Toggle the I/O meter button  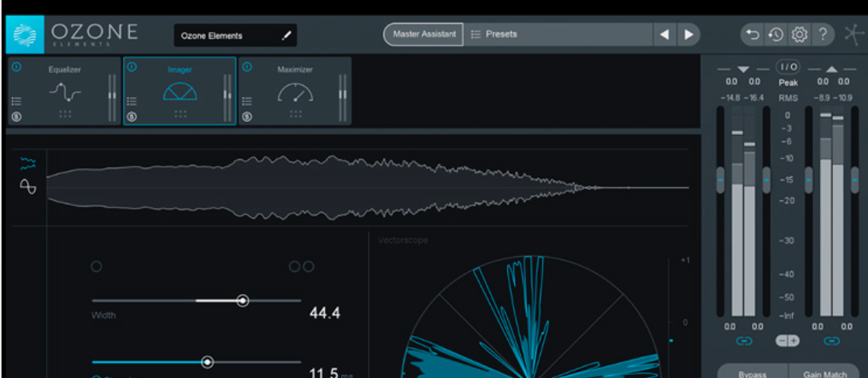(x=787, y=67)
